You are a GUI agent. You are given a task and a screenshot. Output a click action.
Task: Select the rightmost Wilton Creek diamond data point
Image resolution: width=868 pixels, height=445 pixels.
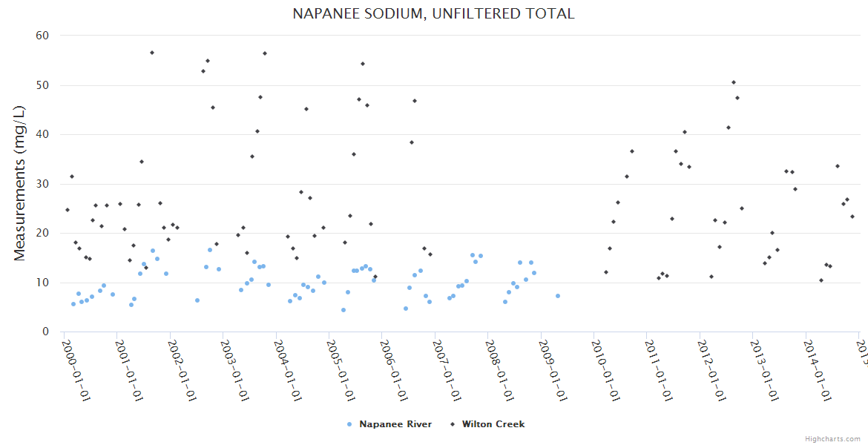pos(852,217)
